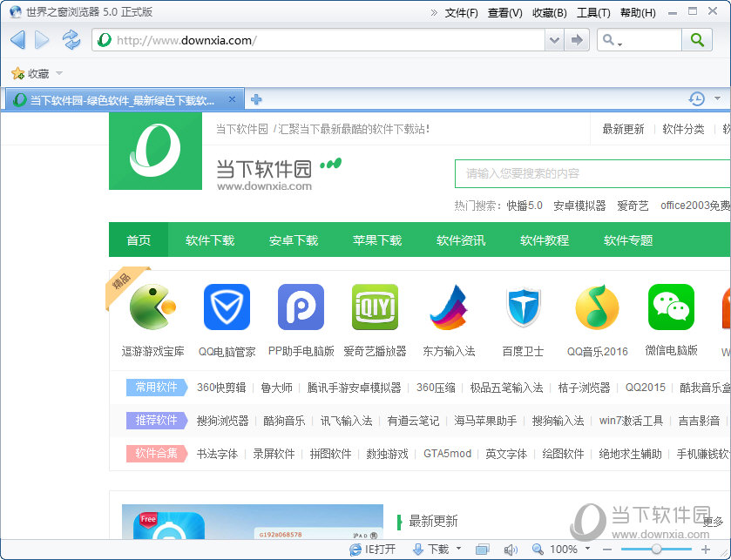Click the browser search input box
This screenshot has width=731, height=560.
[653, 40]
